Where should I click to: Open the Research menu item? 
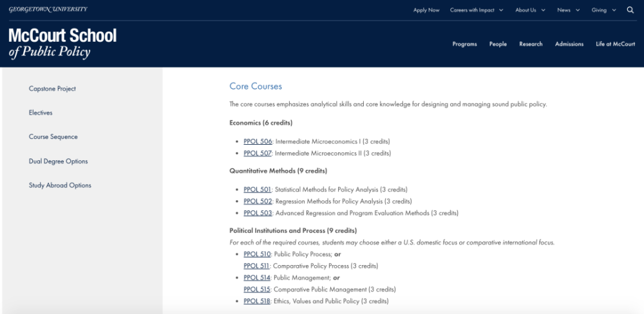[x=531, y=44]
